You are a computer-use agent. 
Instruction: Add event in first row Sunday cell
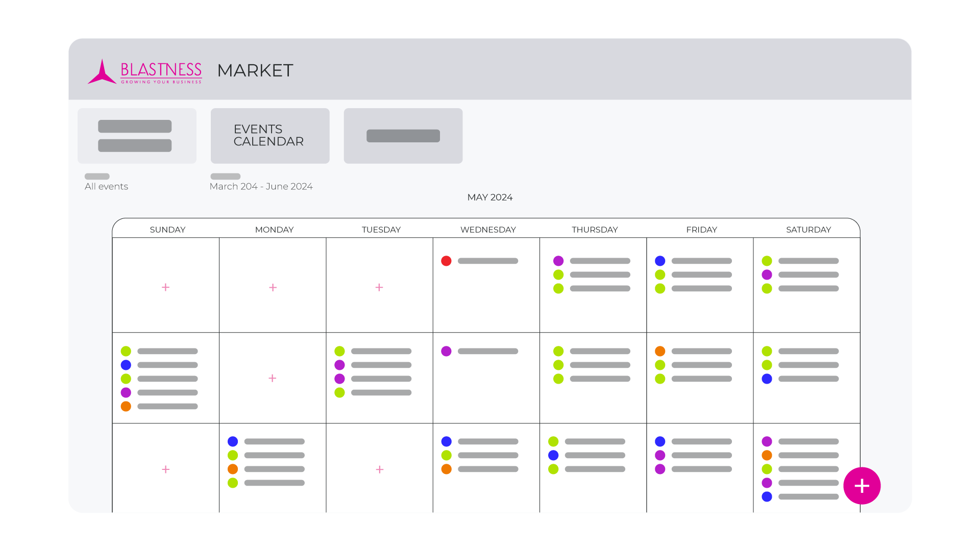coord(166,287)
